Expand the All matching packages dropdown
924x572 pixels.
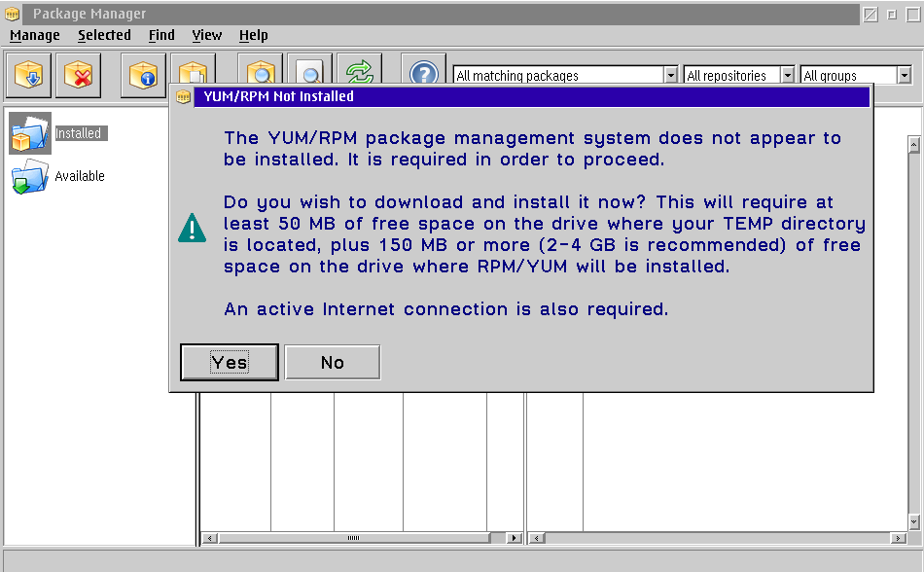670,75
